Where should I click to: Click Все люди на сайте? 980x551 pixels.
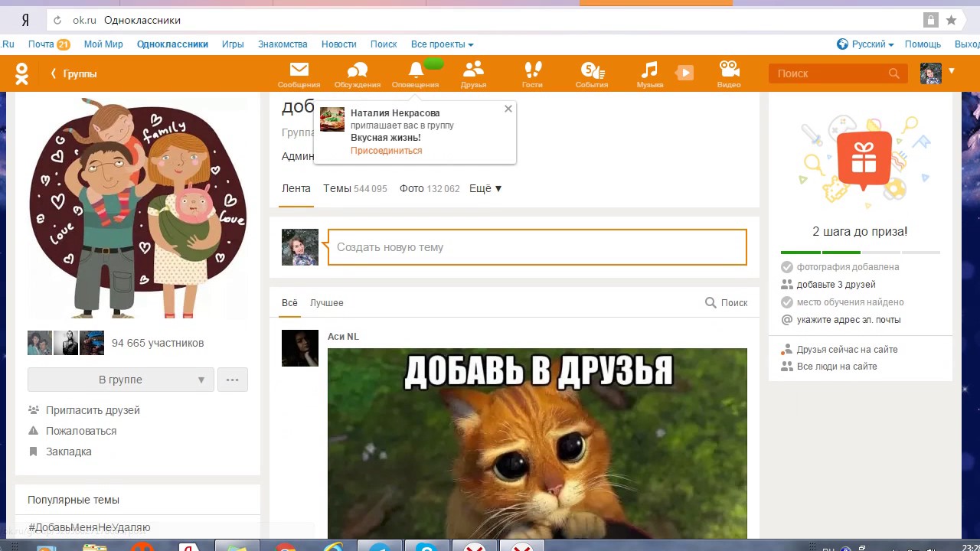pos(837,367)
